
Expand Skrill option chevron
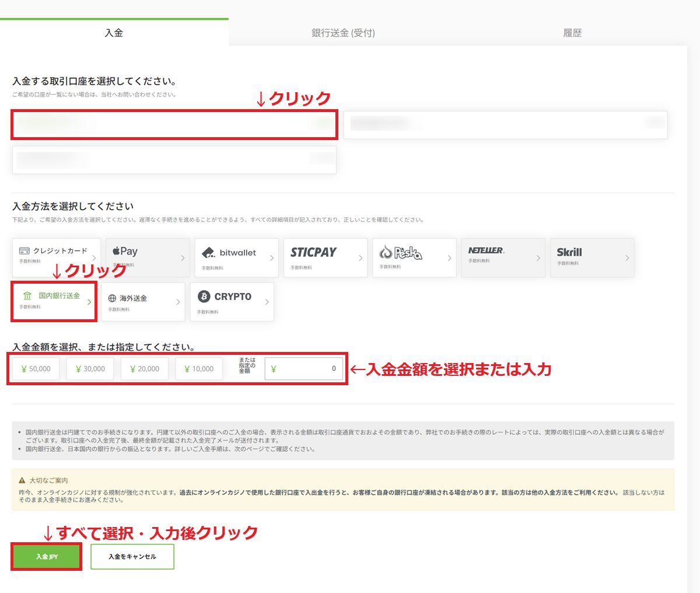coord(627,257)
